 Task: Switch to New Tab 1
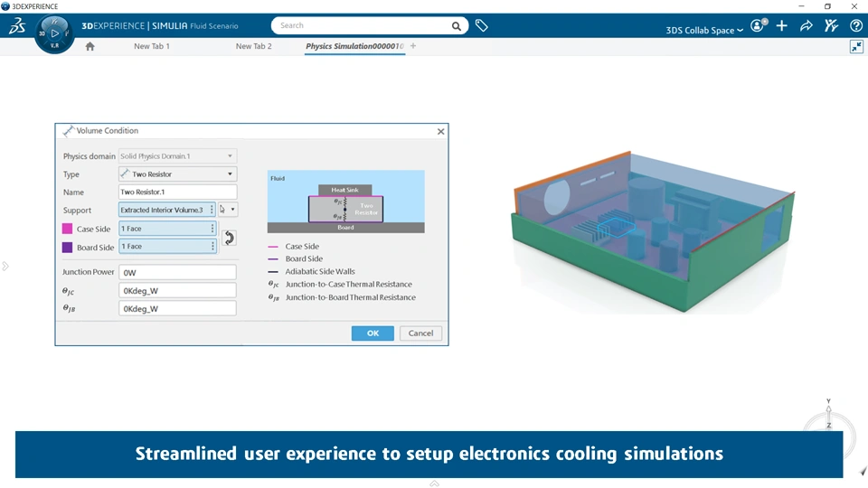click(152, 46)
